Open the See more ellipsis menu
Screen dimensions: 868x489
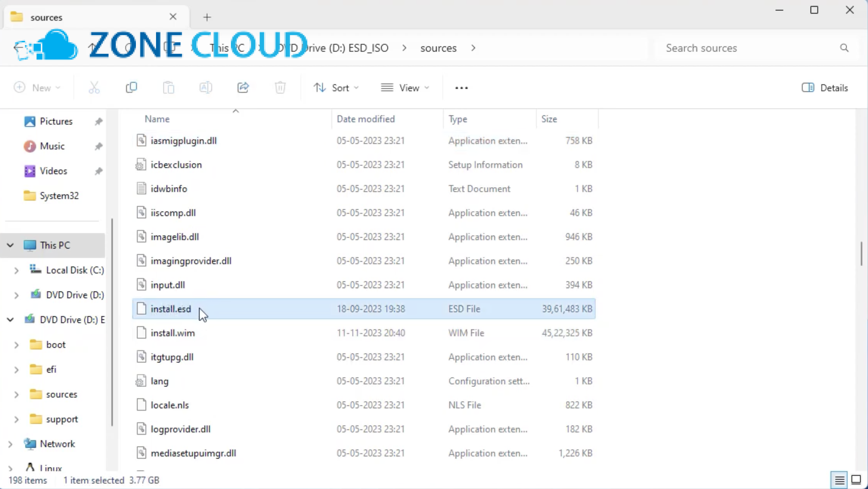click(461, 88)
